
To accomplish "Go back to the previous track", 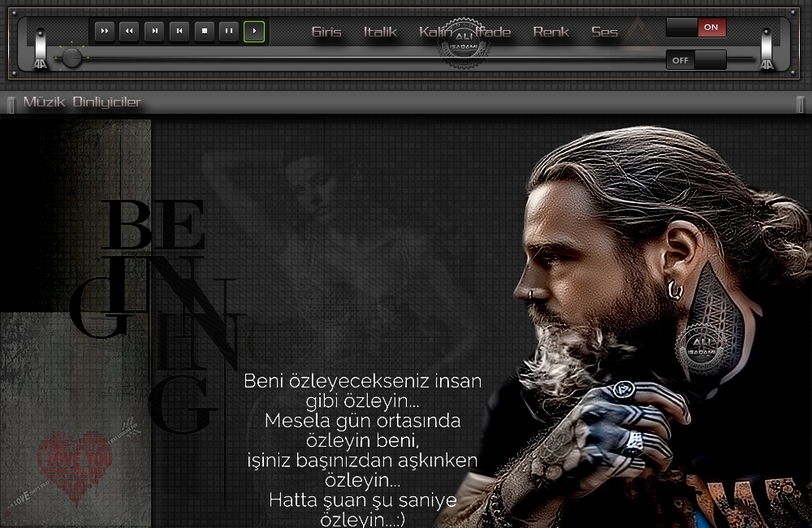I will click(x=179, y=32).
